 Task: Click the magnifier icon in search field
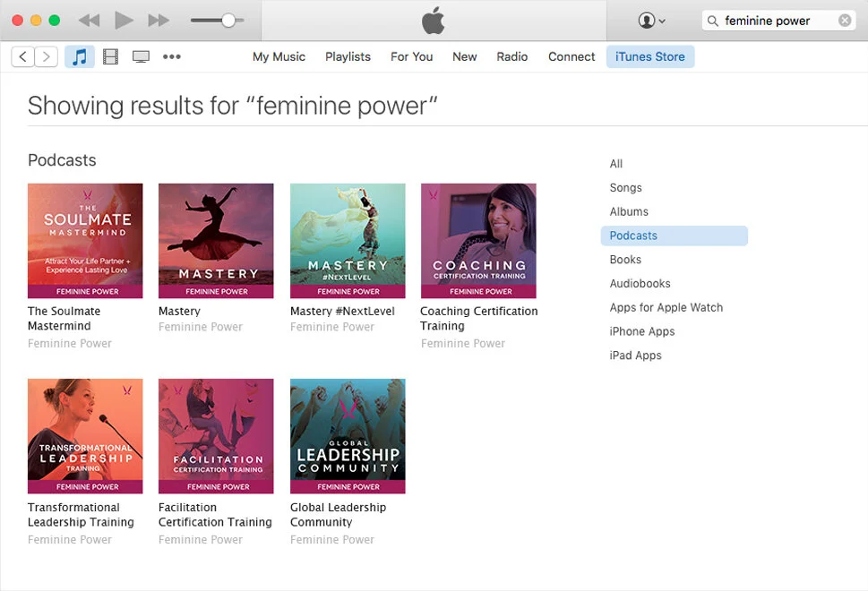[713, 21]
